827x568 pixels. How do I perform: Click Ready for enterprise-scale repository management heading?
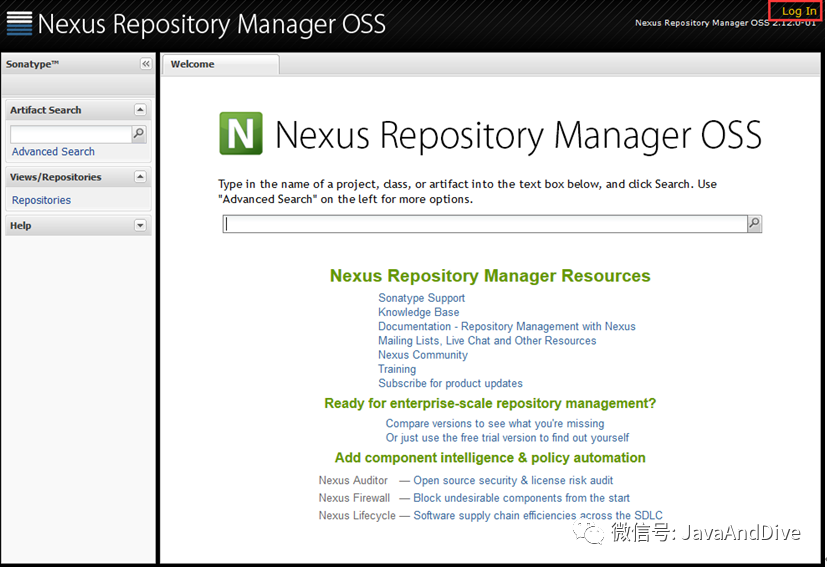(490, 403)
